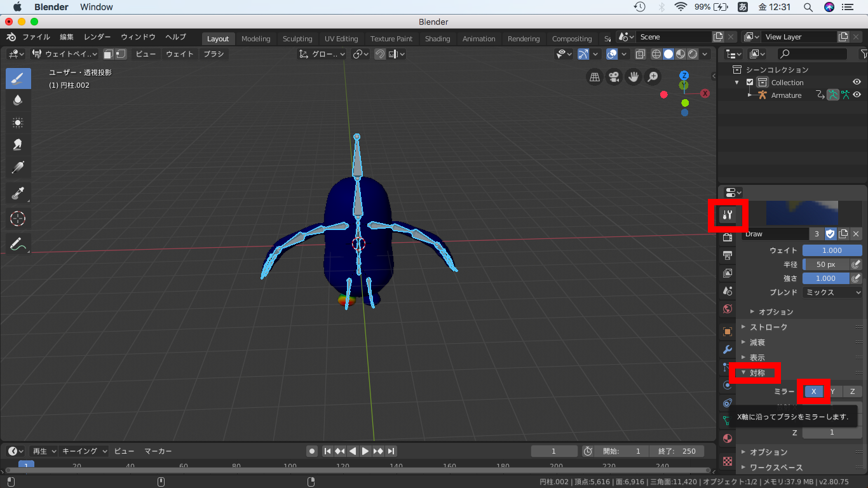Enable wireframe viewport shading
The height and width of the screenshot is (488, 868).
656,54
